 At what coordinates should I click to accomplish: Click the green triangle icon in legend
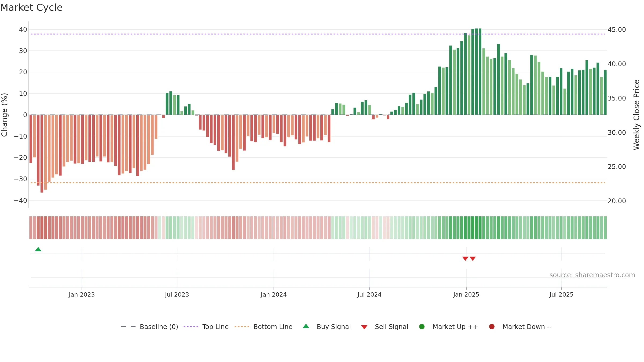(306, 326)
